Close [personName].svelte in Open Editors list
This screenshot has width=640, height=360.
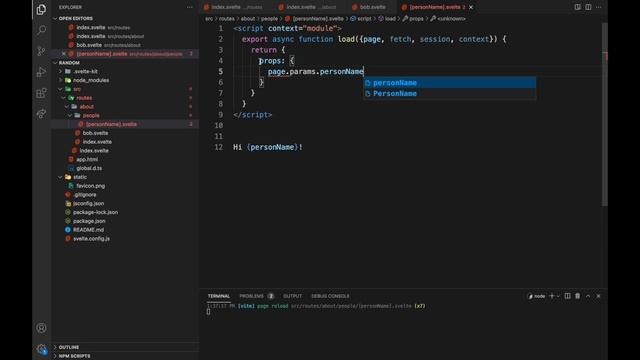[64, 54]
